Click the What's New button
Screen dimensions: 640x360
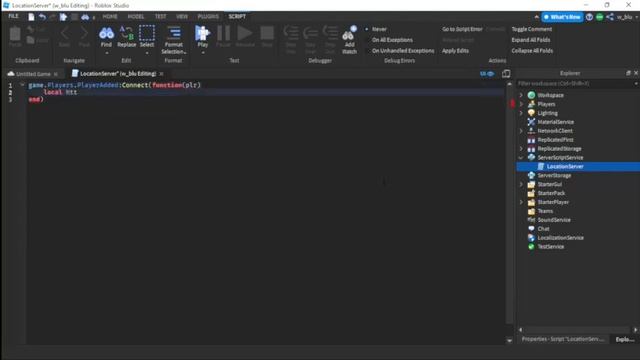(562, 17)
